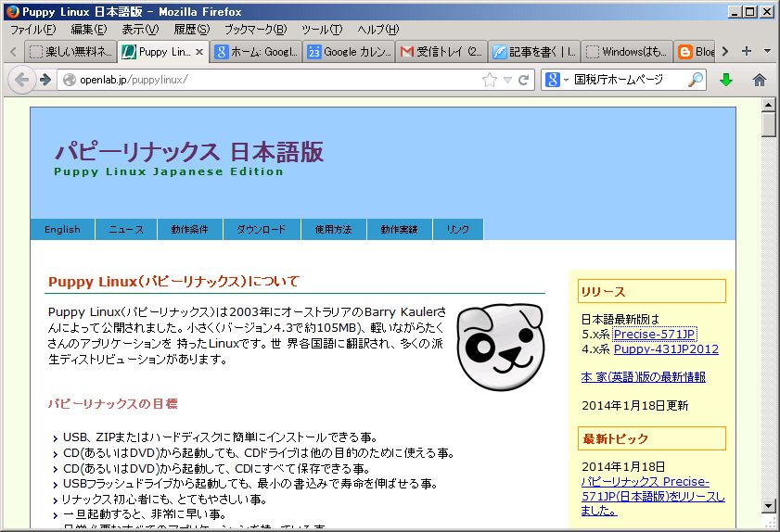Viewport: 780px width, 532px height.
Task: Open a new tab with the plus button
Action: click(747, 51)
